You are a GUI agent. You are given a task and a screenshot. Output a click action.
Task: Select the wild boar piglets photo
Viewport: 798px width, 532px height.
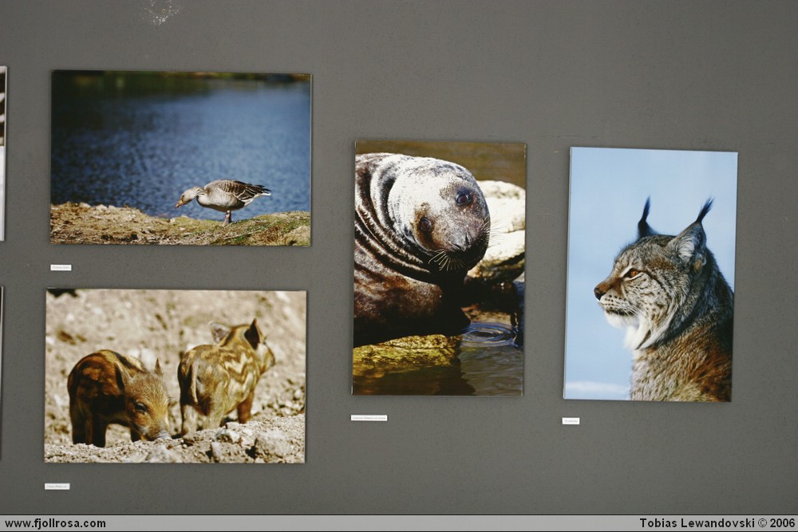(175, 376)
